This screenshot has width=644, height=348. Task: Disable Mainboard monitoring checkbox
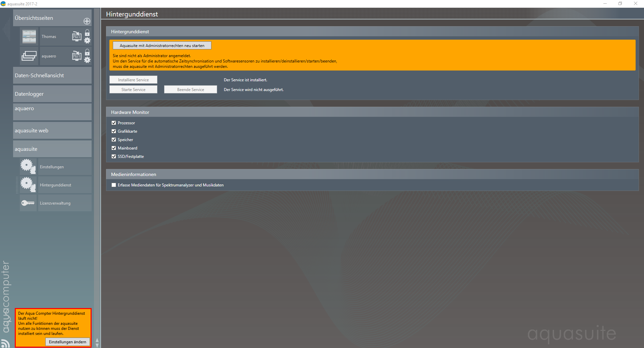114,148
